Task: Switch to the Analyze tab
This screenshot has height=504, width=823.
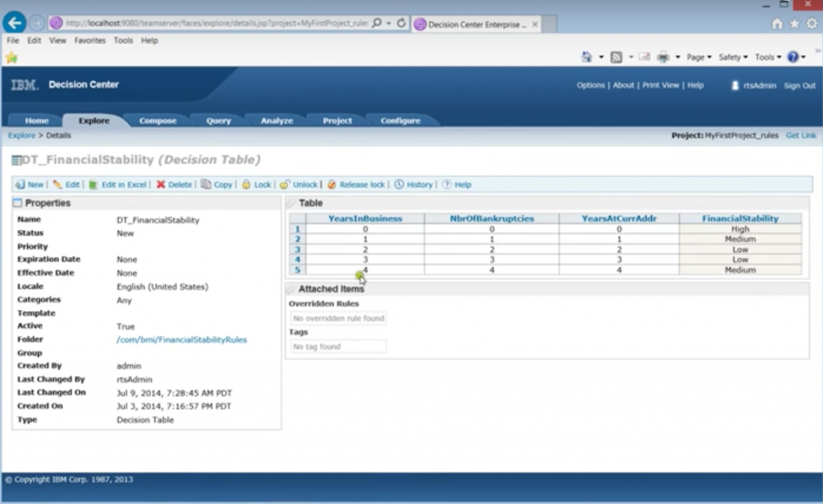Action: pyautogui.click(x=276, y=121)
